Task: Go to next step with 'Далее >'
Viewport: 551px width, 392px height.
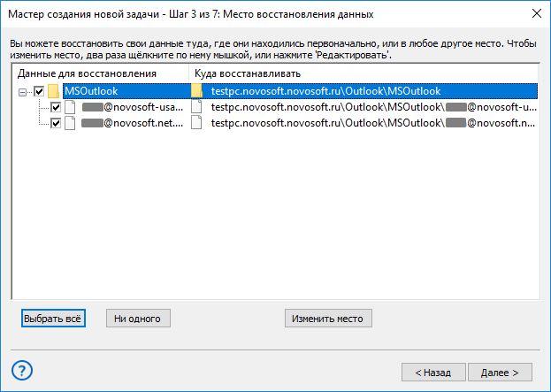Action: pyautogui.click(x=500, y=373)
